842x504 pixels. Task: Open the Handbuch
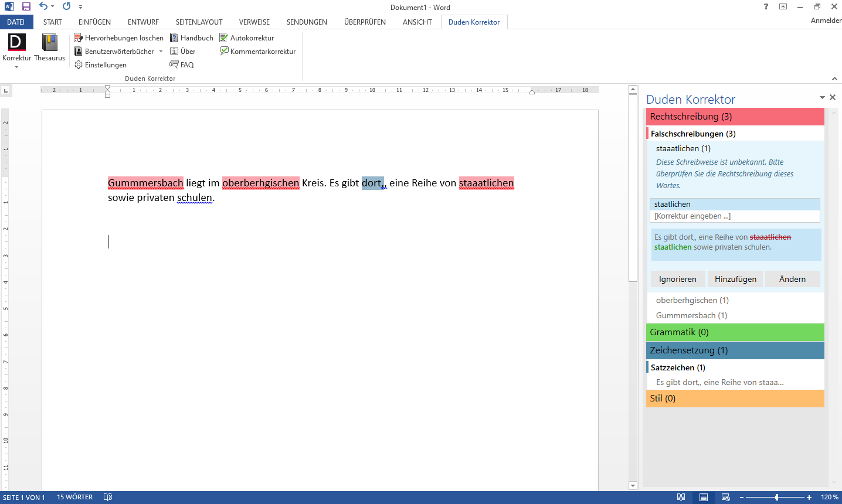[x=192, y=38]
